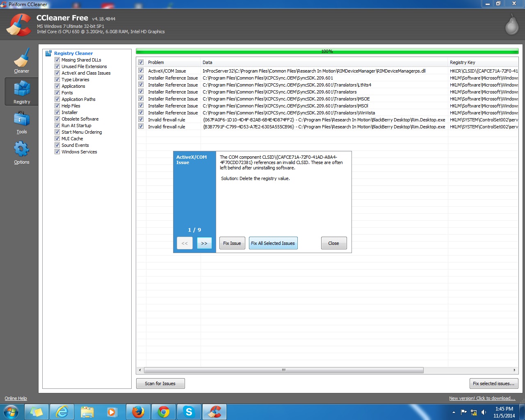Toggle the Fonts checkbox
Image resolution: width=525 pixels, height=420 pixels.
click(x=57, y=93)
